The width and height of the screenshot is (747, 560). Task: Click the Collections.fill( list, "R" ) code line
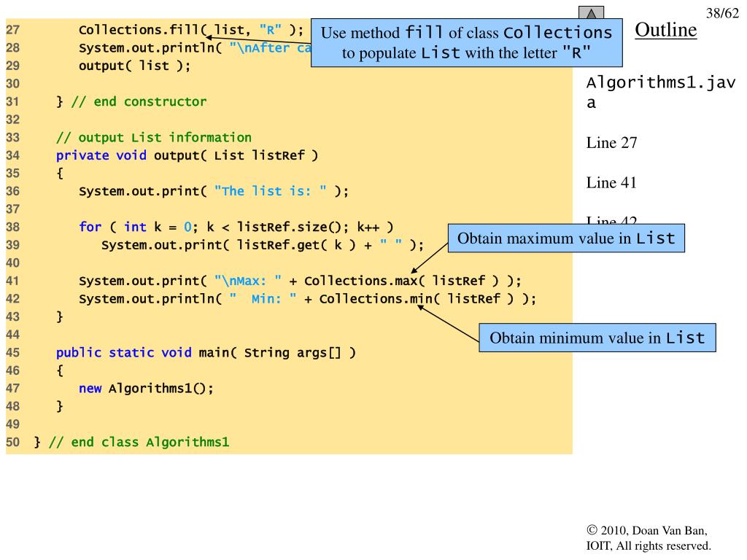click(190, 30)
